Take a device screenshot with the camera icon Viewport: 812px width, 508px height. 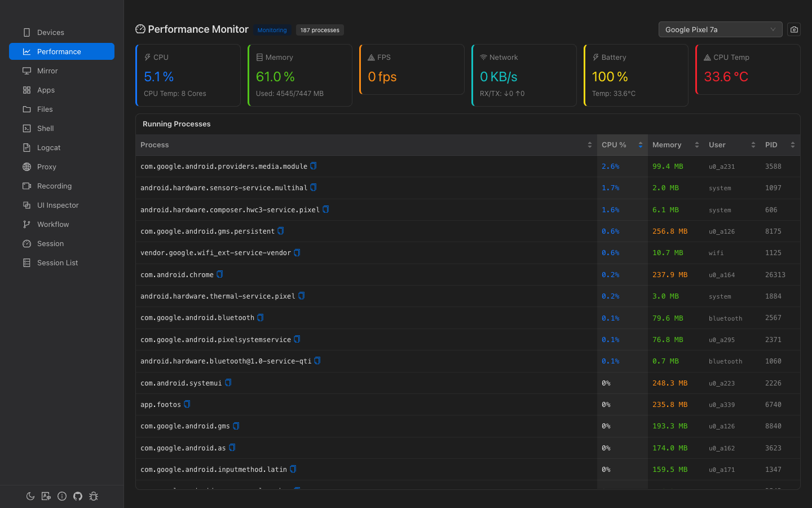[794, 29]
